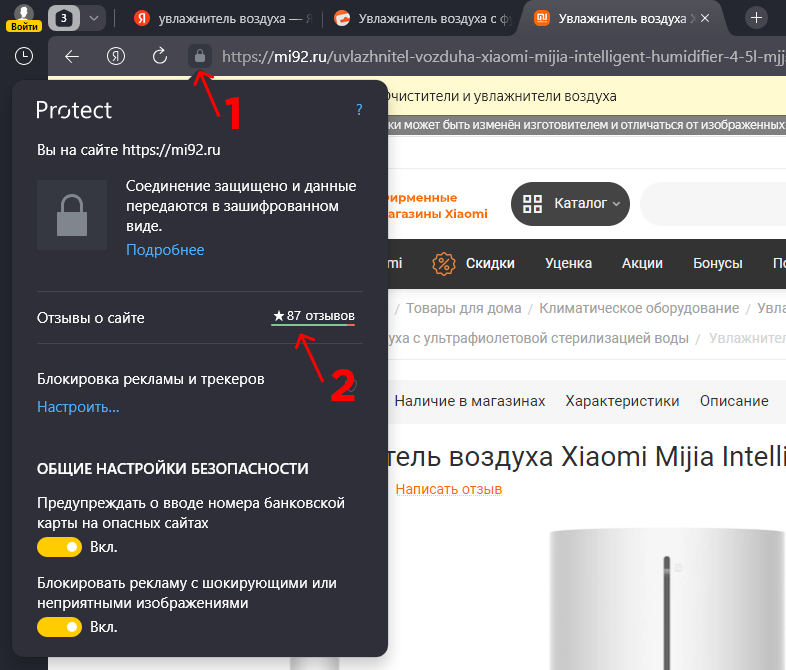Open browsing history clock icon

tap(24, 56)
